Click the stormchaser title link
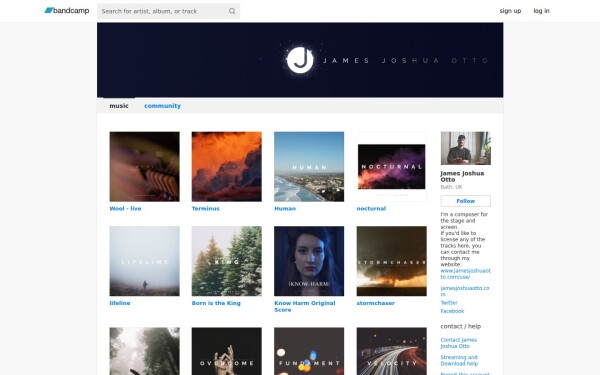Viewport: 600px width, 375px height. (375, 303)
